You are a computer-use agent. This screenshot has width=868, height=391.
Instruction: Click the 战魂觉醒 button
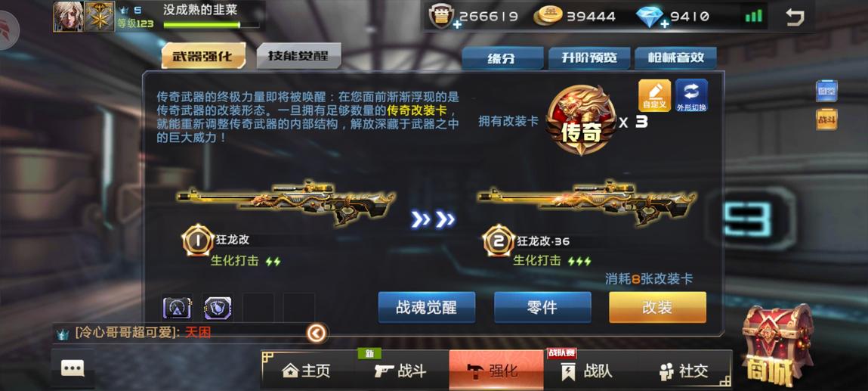(426, 307)
